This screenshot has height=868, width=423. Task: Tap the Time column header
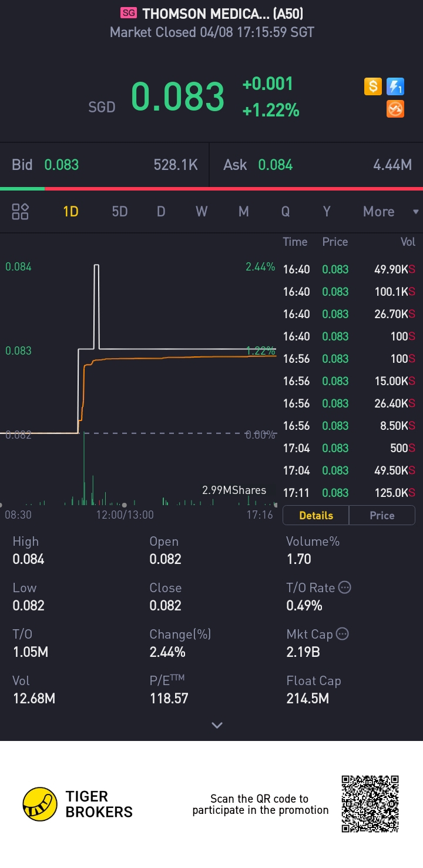295,242
